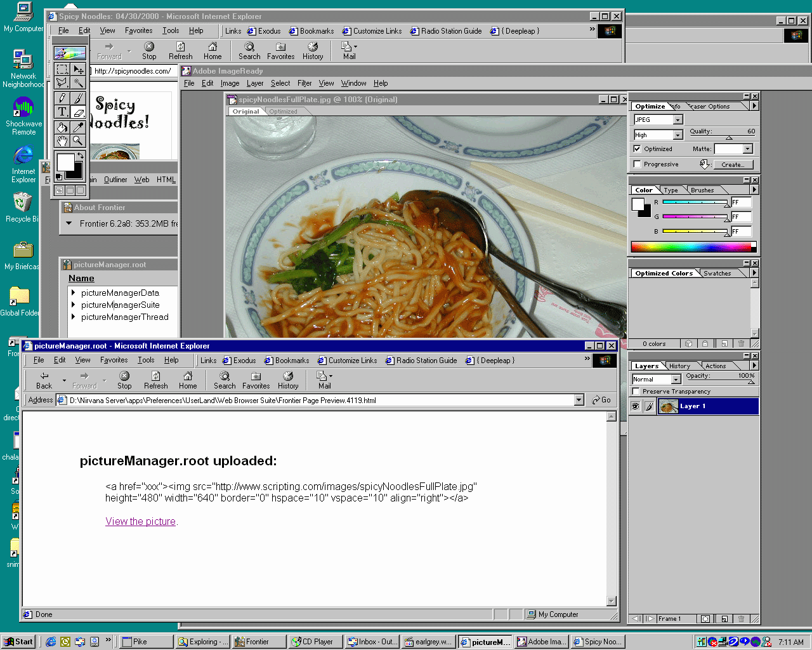This screenshot has width=812, height=650.
Task: Click the rainbow color spectrum bar
Action: coord(691,247)
